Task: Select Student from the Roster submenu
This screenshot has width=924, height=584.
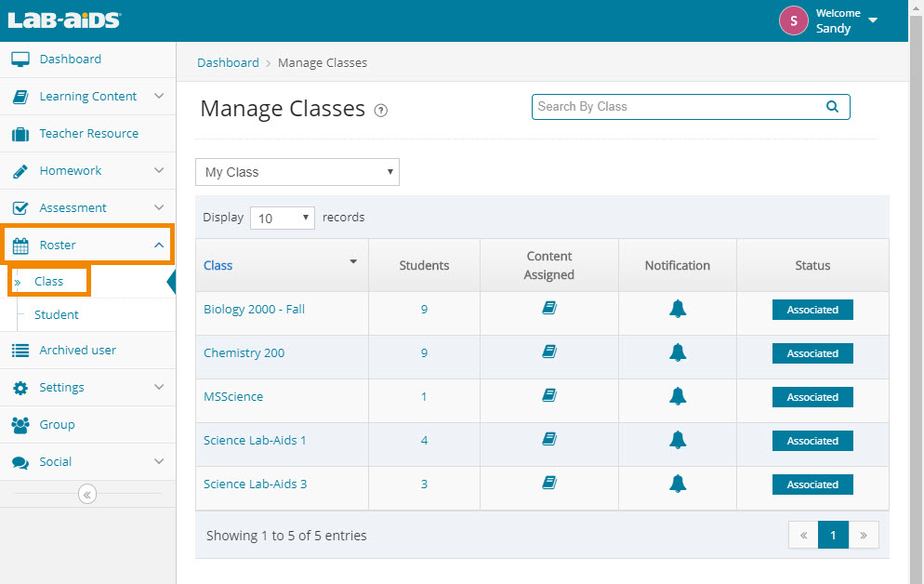Action: tap(56, 314)
